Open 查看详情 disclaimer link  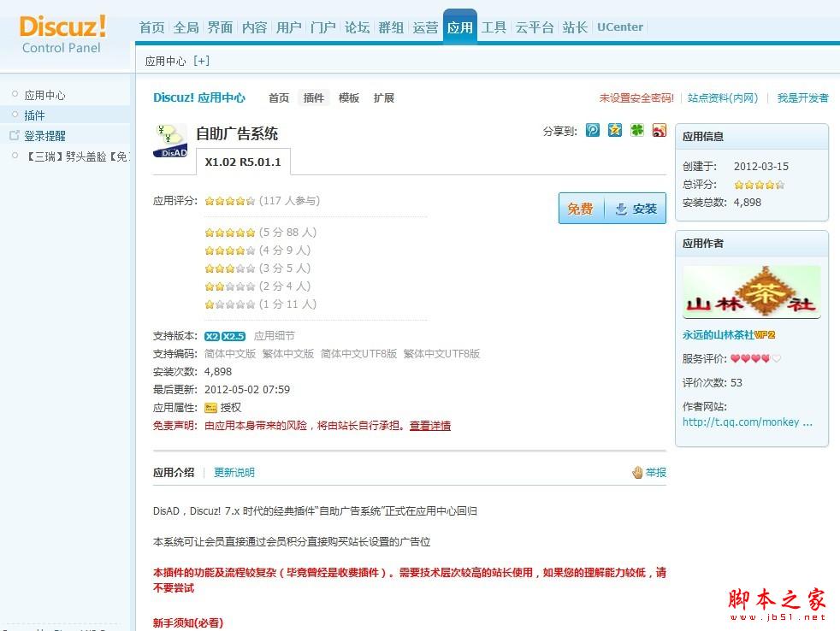tap(430, 426)
